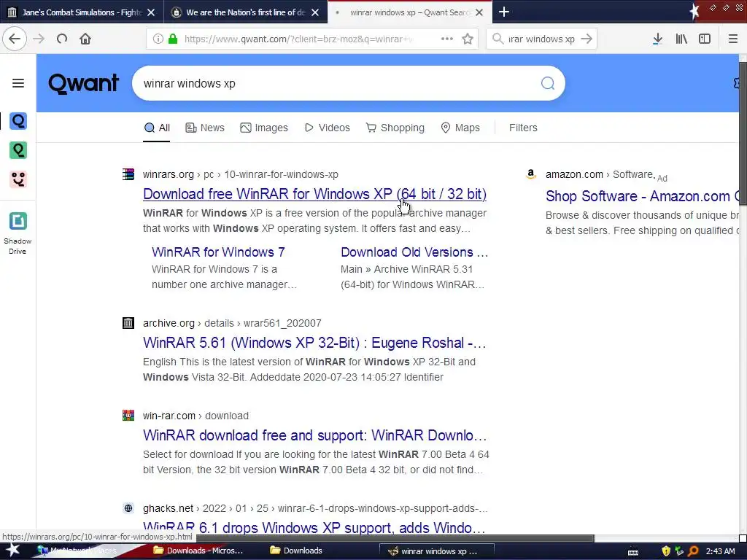Open Downloads - Micros... taskbar window

(x=198, y=551)
